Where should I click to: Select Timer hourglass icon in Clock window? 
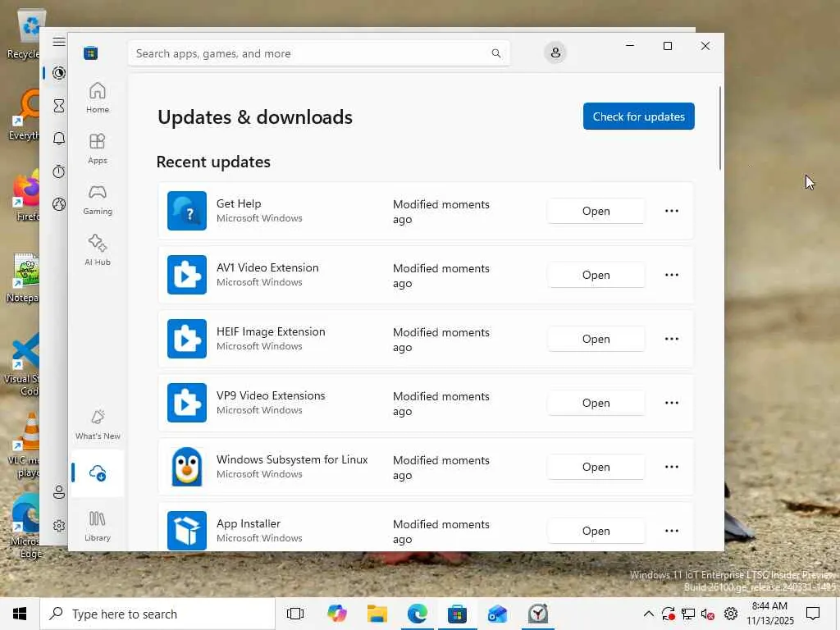coord(59,106)
